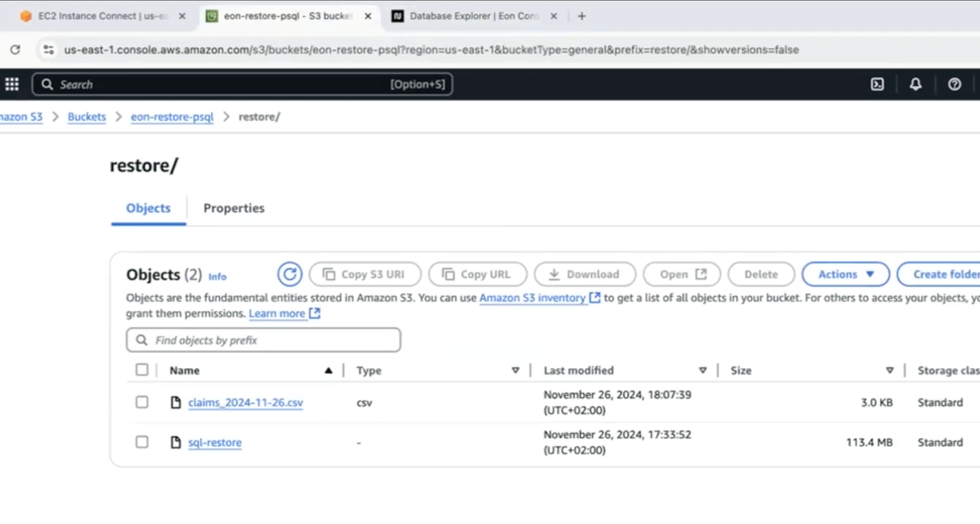980x524 pixels.
Task: Click the 18:07:39 last modified cell
Action: click(x=617, y=402)
